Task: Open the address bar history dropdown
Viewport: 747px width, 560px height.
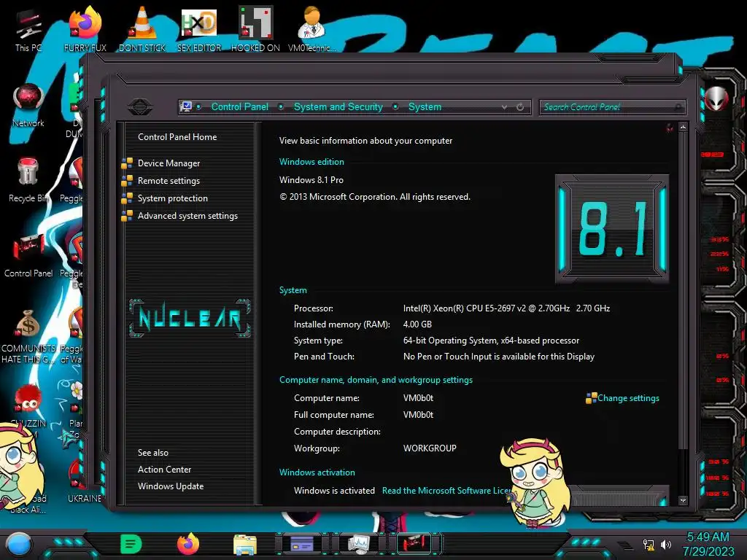Action: click(504, 107)
